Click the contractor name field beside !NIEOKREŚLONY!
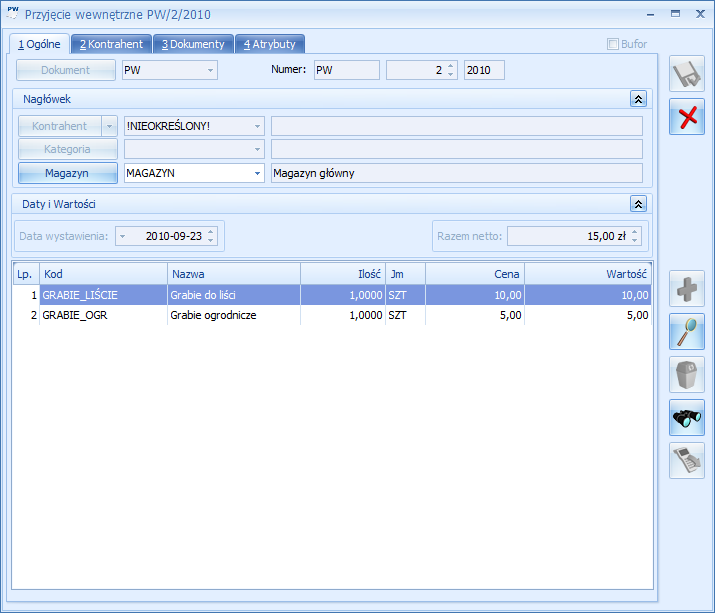The image size is (715, 613). [457, 126]
